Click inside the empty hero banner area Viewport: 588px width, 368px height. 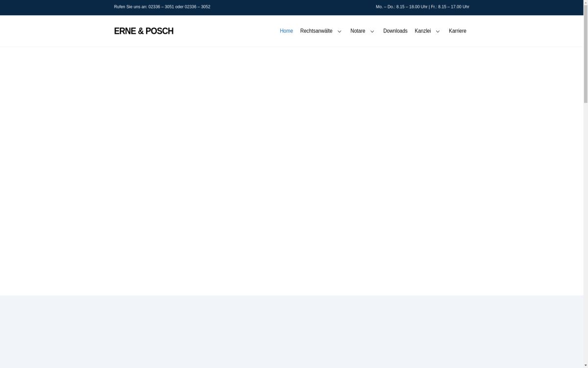[x=292, y=172]
